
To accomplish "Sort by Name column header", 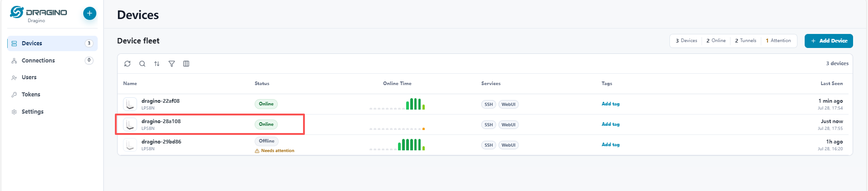I will [130, 84].
